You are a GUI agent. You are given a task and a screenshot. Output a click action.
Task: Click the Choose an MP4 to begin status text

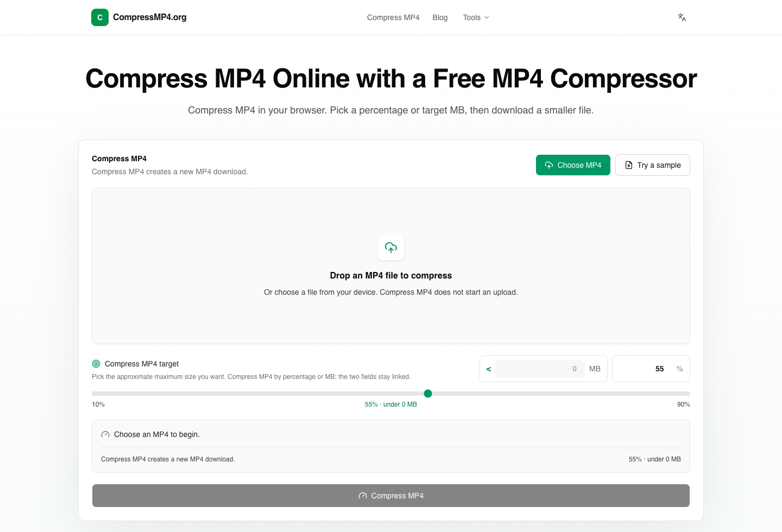pos(157,434)
